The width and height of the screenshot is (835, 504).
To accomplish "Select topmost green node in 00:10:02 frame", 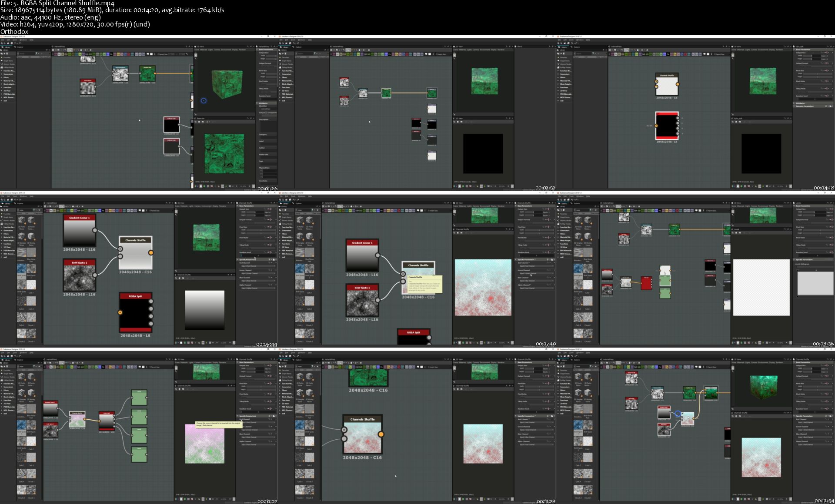I will pos(139,398).
